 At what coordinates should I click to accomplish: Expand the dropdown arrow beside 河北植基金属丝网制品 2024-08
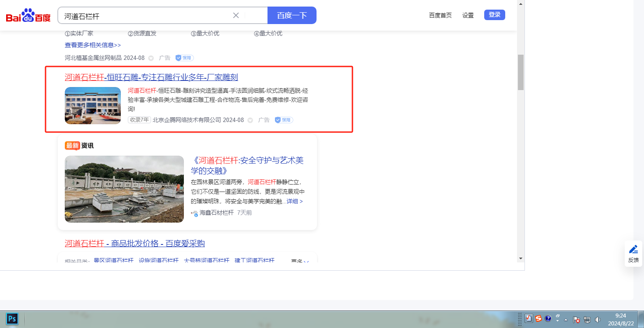click(151, 58)
